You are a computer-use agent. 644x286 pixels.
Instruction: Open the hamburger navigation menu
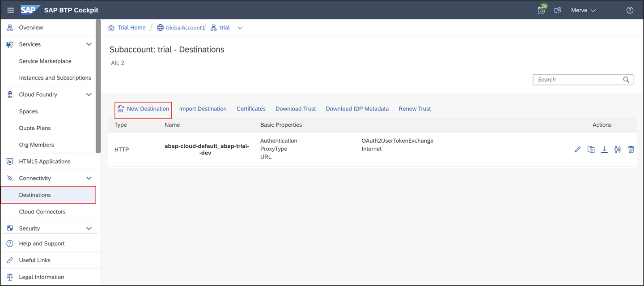(x=10, y=10)
